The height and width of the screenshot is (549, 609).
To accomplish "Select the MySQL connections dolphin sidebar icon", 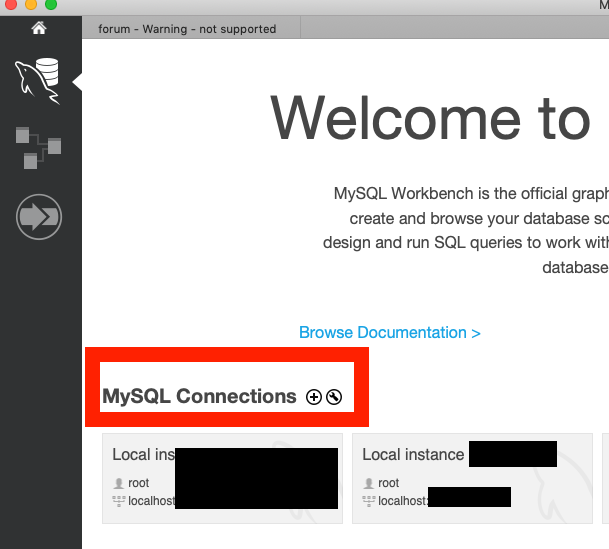I will (x=38, y=81).
